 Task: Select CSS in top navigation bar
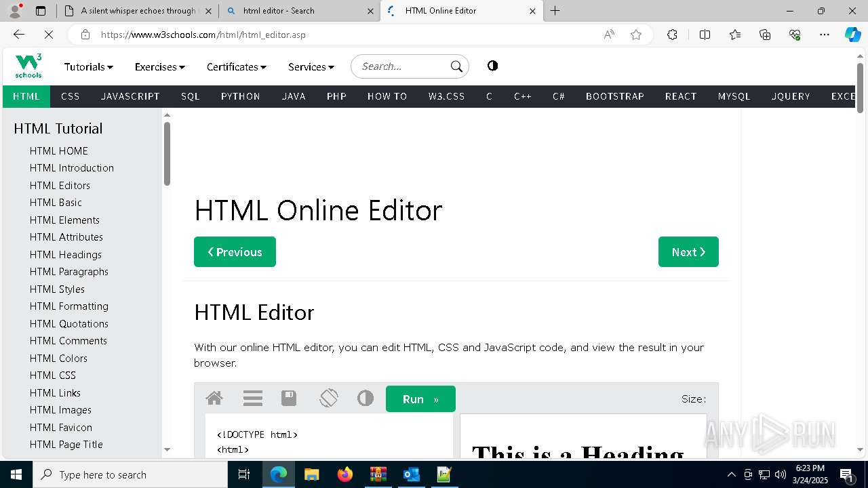[x=71, y=96]
